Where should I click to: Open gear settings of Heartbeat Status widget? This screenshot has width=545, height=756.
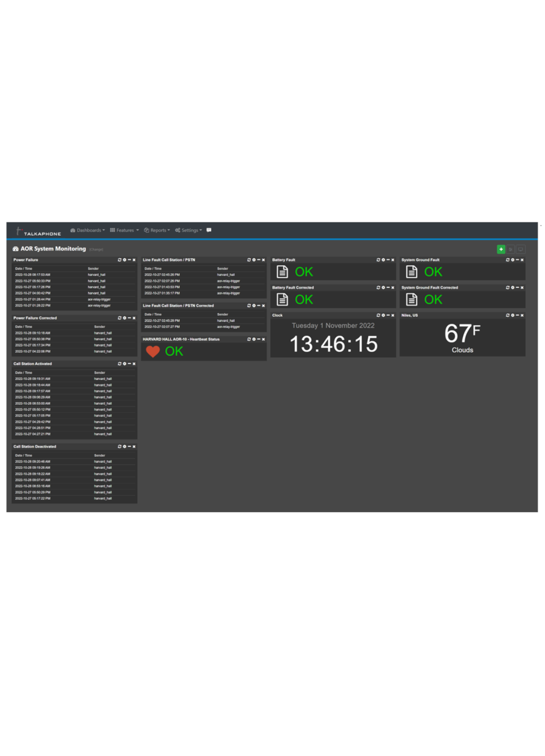[x=254, y=339]
